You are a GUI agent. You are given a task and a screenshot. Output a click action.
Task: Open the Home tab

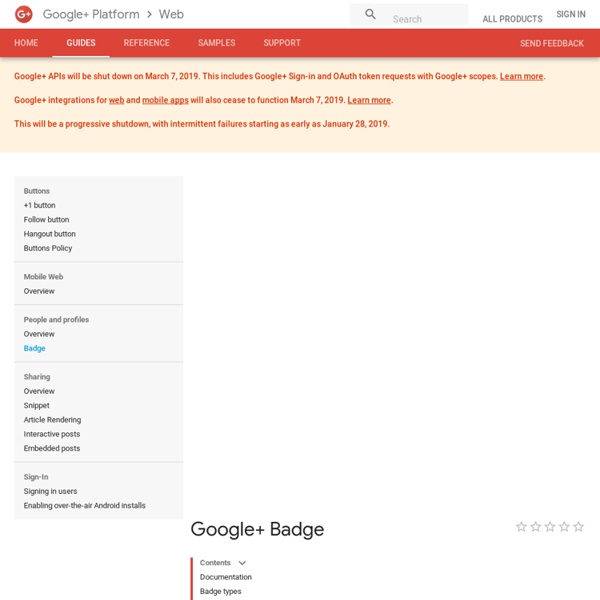click(x=26, y=43)
